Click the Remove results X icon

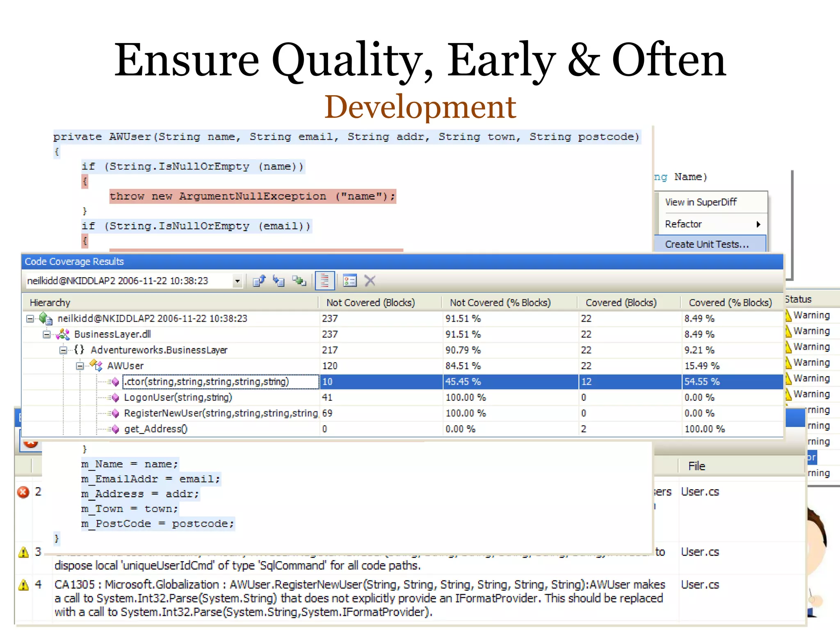point(370,281)
